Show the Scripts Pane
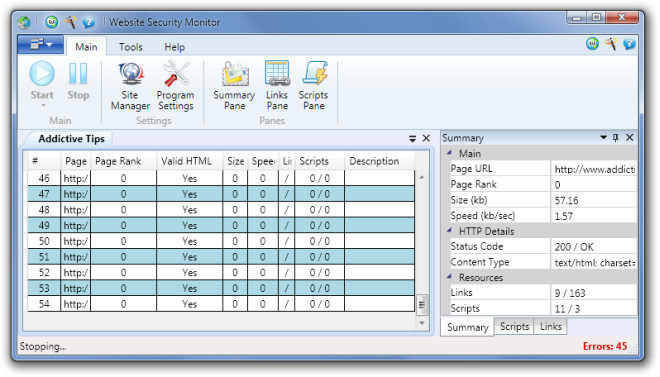The height and width of the screenshot is (377, 660). point(314,86)
